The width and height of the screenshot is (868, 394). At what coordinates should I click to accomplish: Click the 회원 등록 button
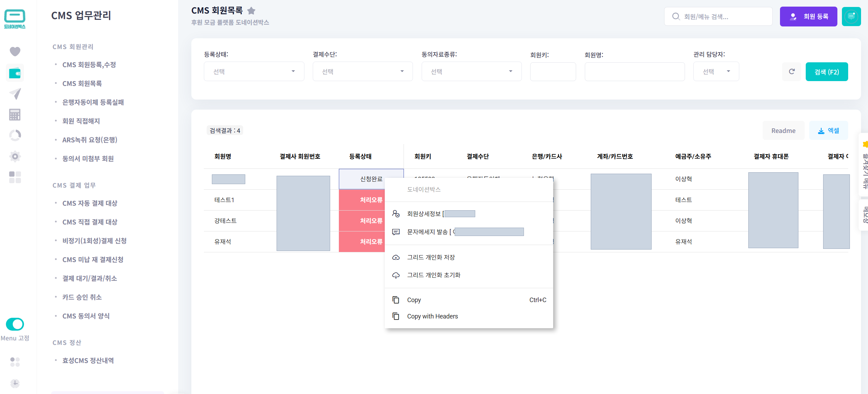point(808,16)
